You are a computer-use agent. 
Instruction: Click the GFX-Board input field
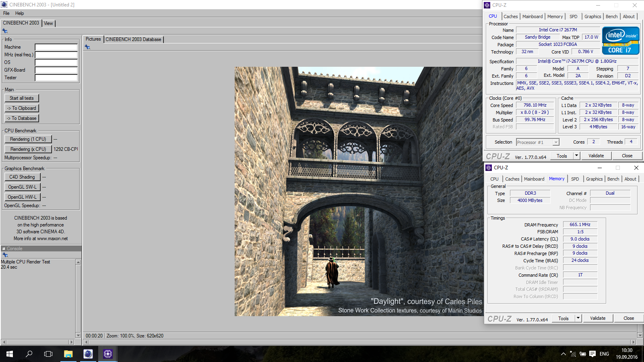[x=56, y=70]
